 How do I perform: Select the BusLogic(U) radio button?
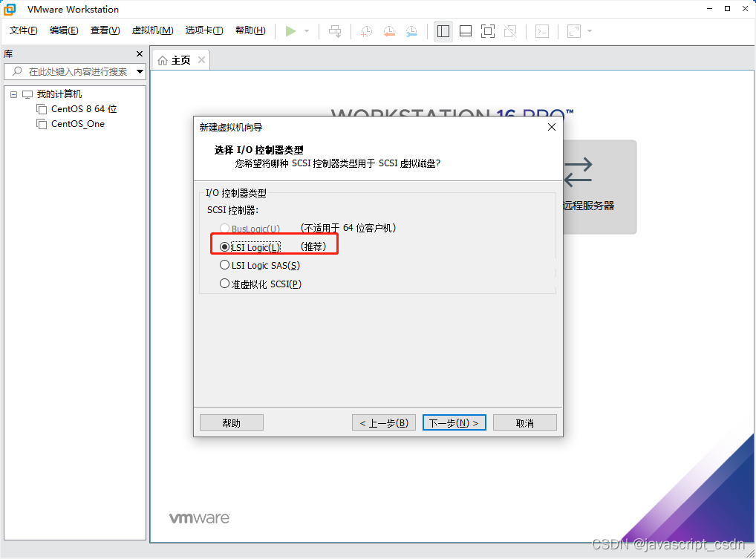pyautogui.click(x=224, y=229)
